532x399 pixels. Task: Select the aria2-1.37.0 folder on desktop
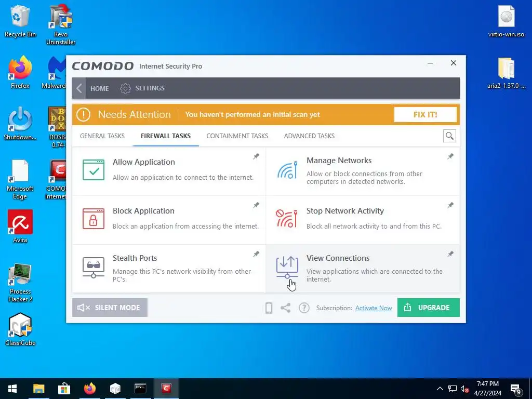(506, 73)
